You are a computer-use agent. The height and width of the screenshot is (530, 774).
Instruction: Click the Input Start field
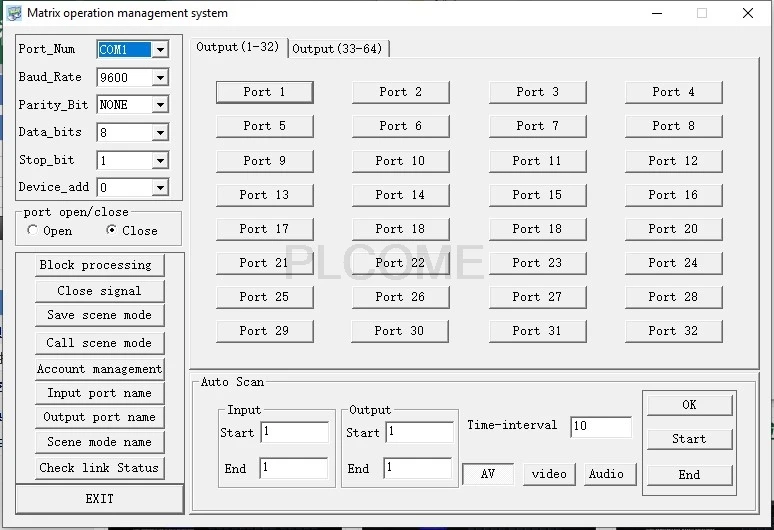click(x=295, y=432)
